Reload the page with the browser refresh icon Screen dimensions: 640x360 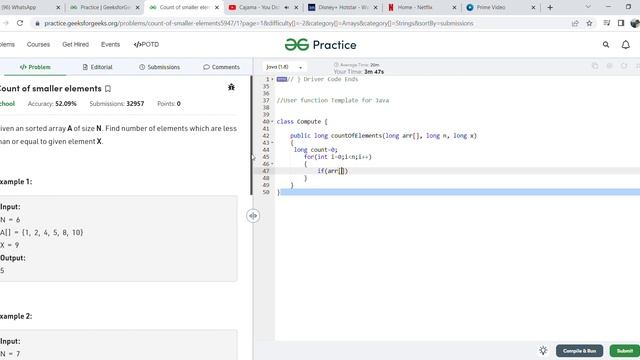click(20, 23)
